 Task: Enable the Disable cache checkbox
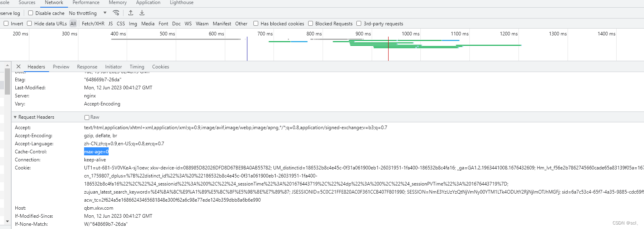[31, 13]
